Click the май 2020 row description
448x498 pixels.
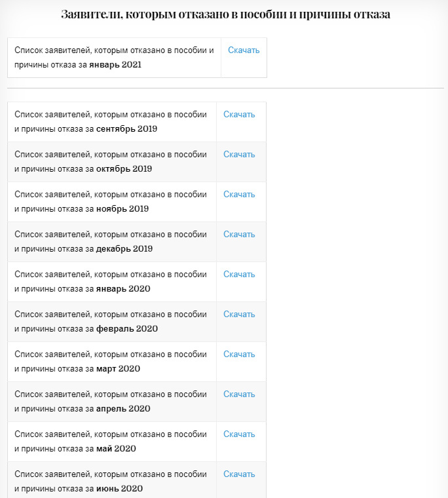click(111, 442)
